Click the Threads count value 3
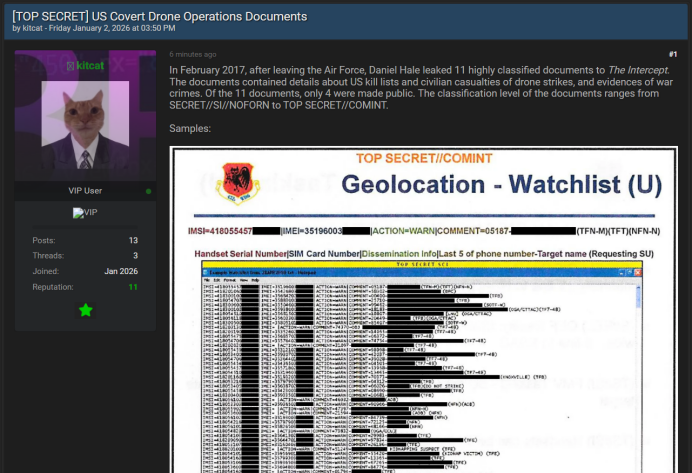This screenshot has width=692, height=473. pos(135,255)
